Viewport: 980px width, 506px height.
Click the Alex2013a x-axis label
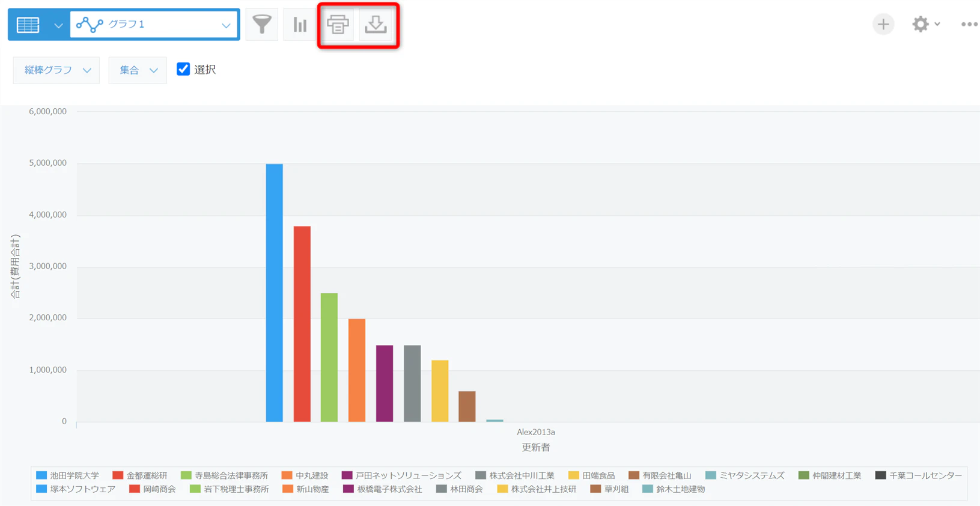coord(536,432)
